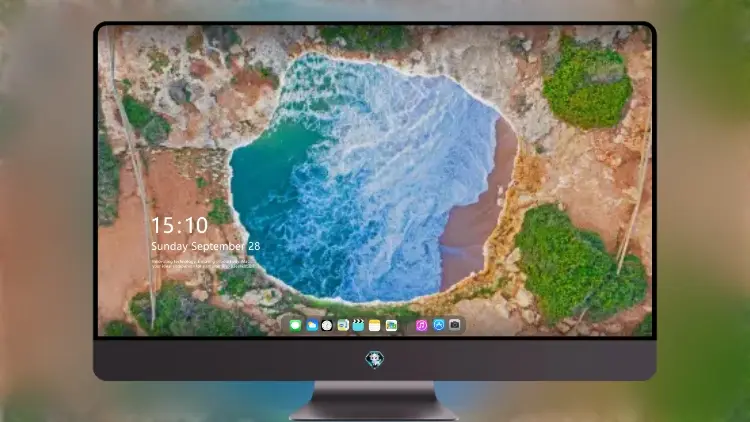
Task: Click the 15:10 clock widget
Action: (x=179, y=225)
